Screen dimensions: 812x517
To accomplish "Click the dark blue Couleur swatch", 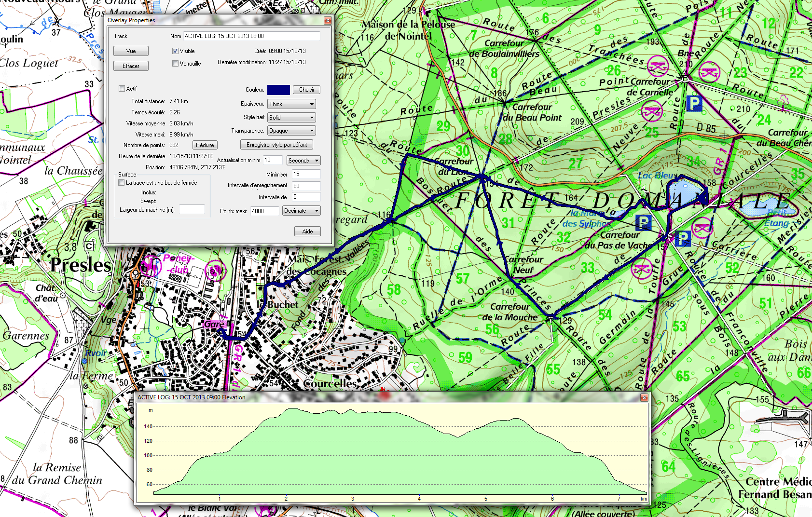I will pyautogui.click(x=278, y=90).
